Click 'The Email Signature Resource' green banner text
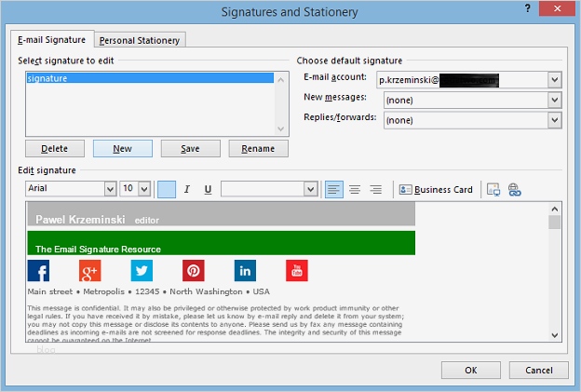 [98, 250]
